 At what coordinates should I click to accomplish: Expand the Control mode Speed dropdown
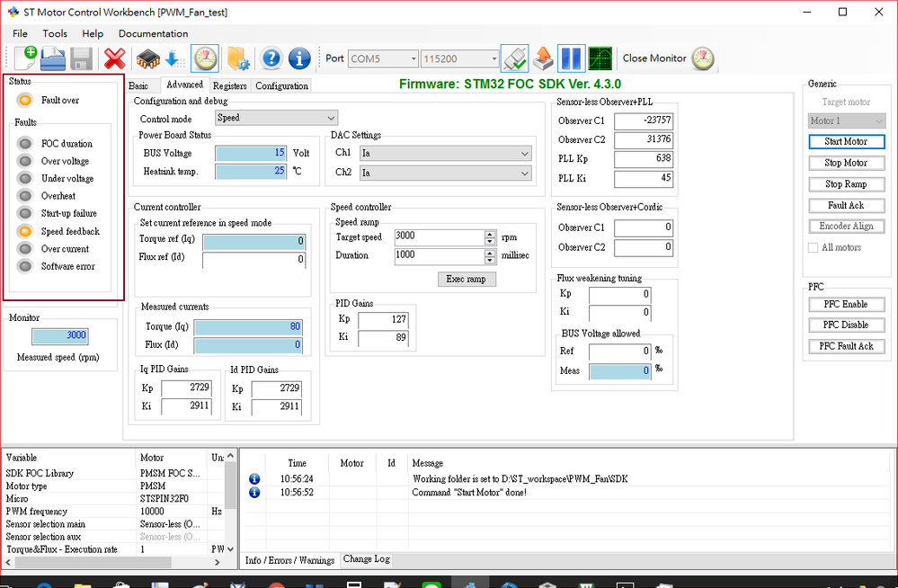277,118
